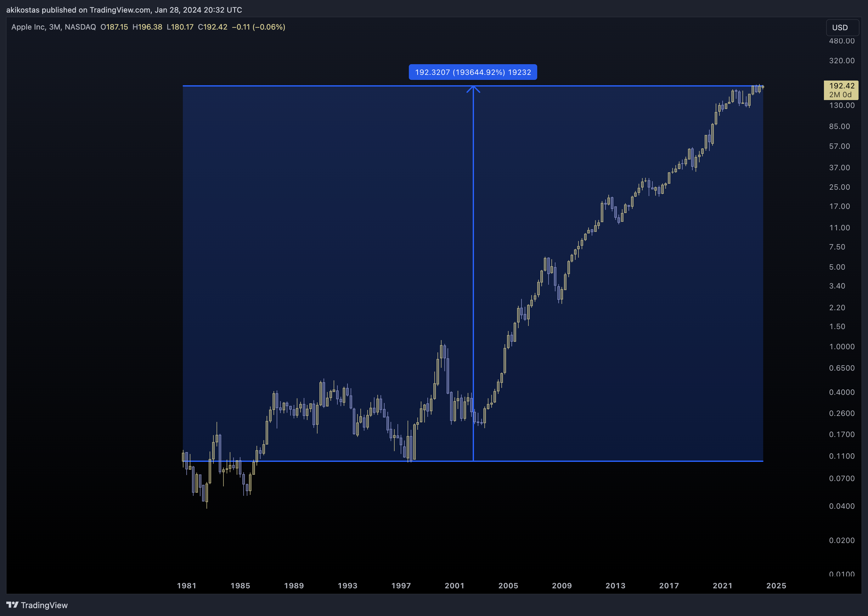Click the 1981 time axis label
The image size is (868, 616).
tap(187, 586)
